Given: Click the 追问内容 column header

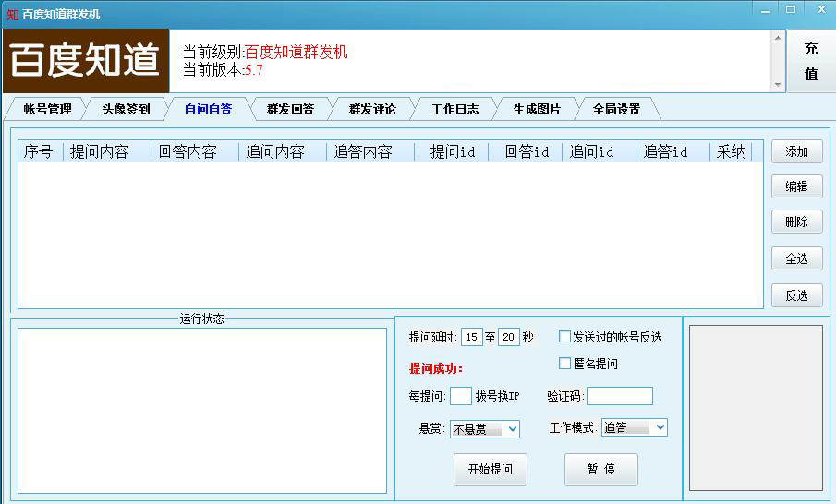Looking at the screenshot, I should (283, 151).
